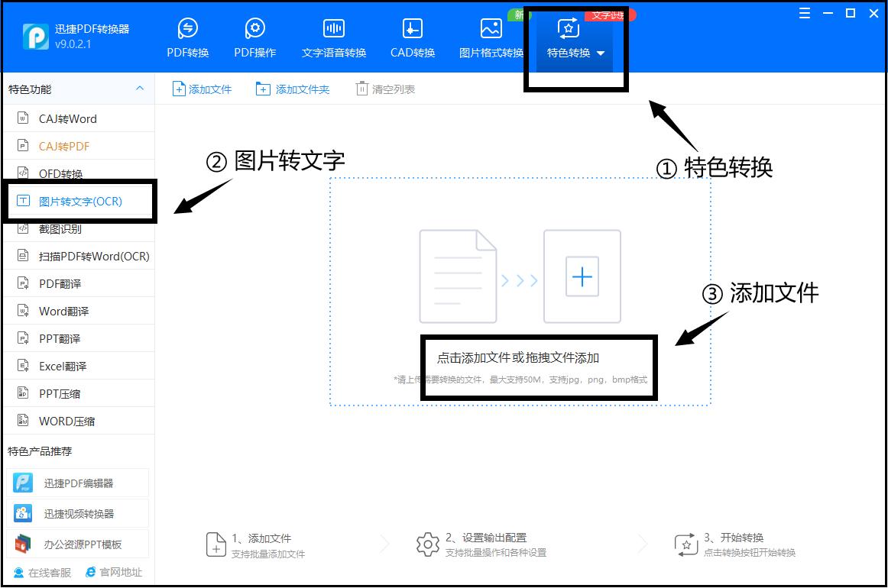888x588 pixels.
Task: Open 文字语音转换 text-to-speech tool
Action: point(335,35)
